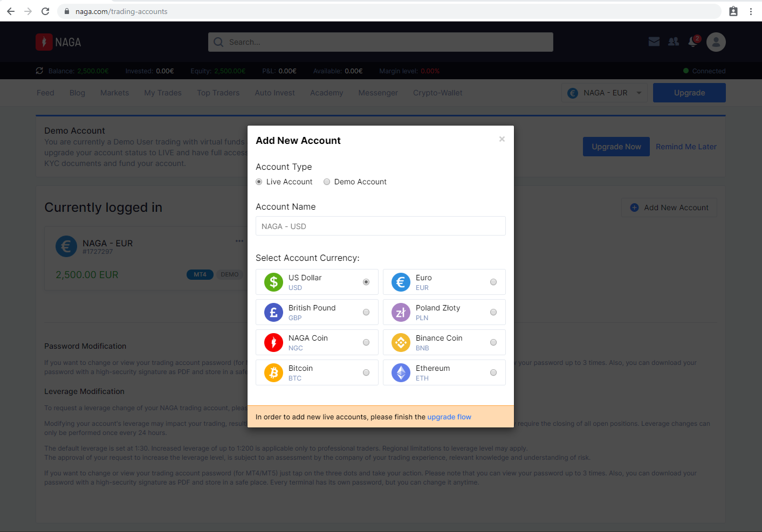Click the Connected status indicator

[x=704, y=71]
